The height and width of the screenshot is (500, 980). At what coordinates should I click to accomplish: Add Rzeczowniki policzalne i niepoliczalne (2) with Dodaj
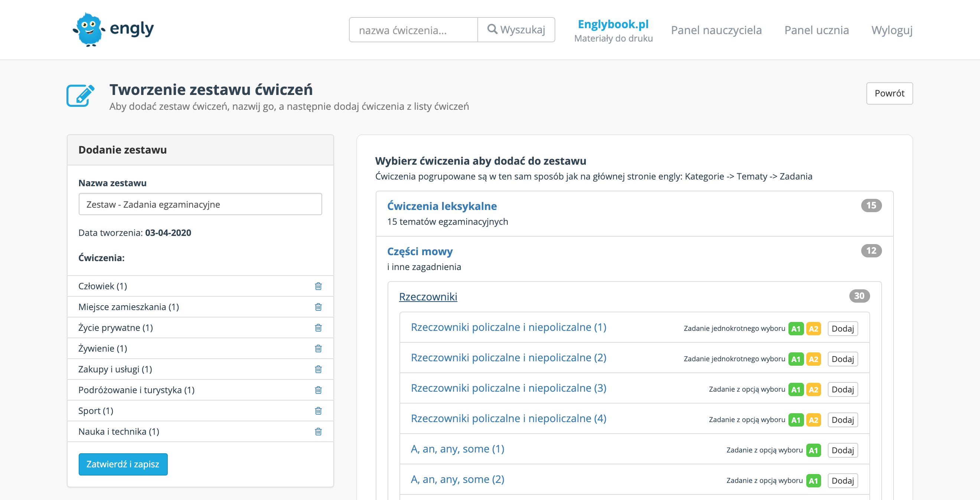(843, 359)
